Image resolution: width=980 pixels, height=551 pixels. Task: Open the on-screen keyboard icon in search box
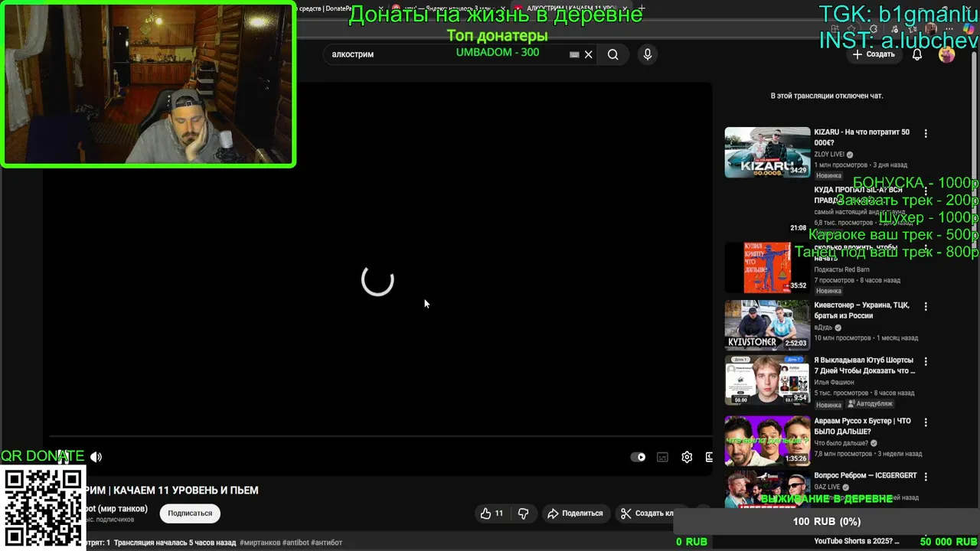point(574,54)
